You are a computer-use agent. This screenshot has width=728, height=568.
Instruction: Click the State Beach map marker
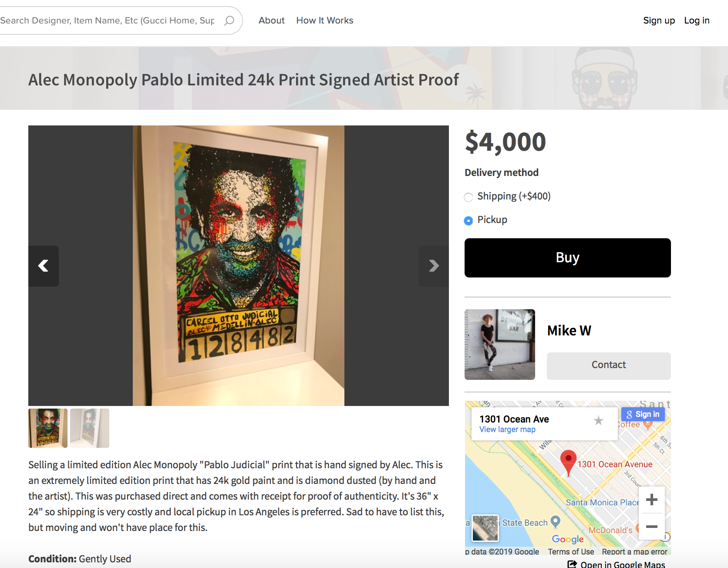(555, 521)
